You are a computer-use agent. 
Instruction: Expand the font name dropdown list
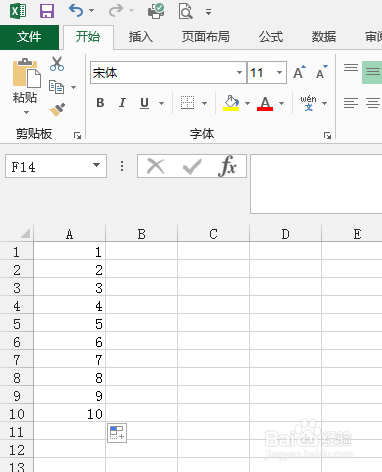(239, 73)
